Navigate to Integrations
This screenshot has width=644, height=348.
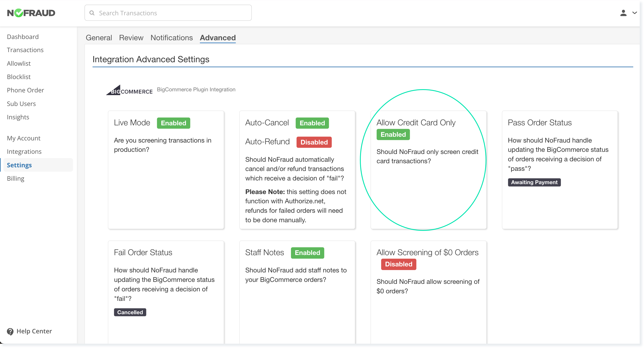(24, 151)
